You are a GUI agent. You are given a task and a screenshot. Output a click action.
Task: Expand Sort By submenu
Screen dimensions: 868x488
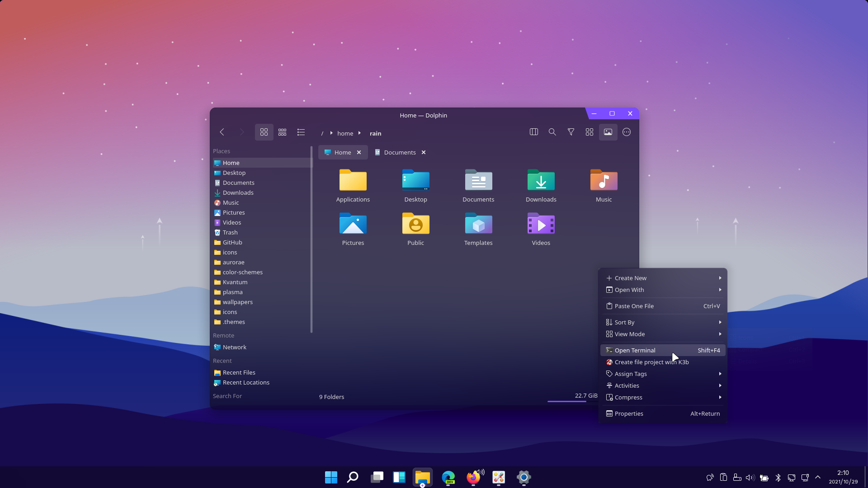[x=663, y=322]
